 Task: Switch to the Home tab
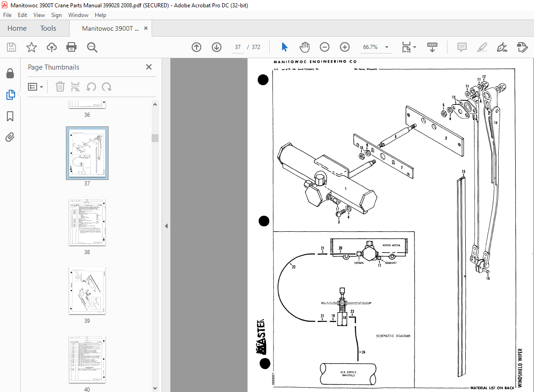click(17, 28)
